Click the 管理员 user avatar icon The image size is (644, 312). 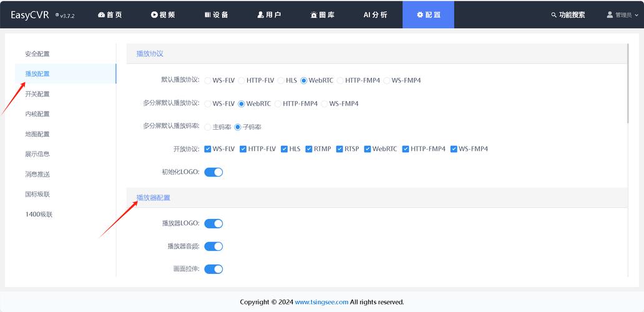tap(610, 15)
